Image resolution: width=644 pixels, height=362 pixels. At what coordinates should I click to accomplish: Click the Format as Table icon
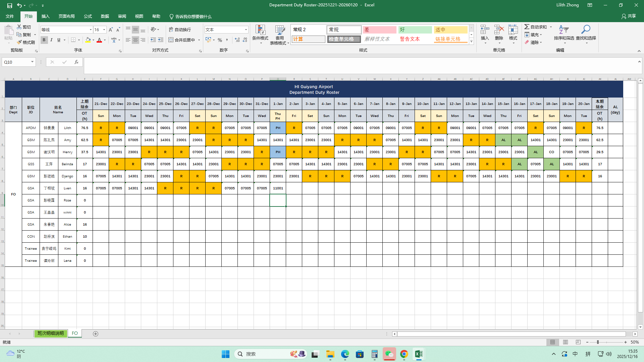[279, 30]
